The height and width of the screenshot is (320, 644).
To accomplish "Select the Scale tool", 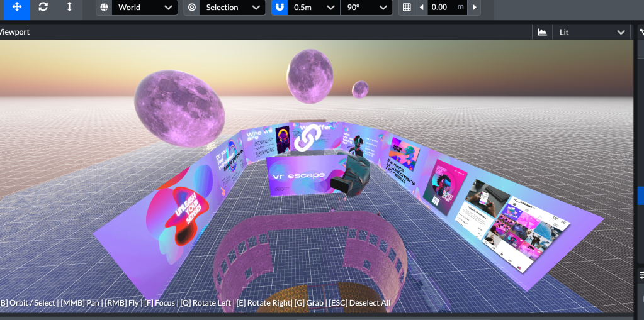I will point(69,7).
